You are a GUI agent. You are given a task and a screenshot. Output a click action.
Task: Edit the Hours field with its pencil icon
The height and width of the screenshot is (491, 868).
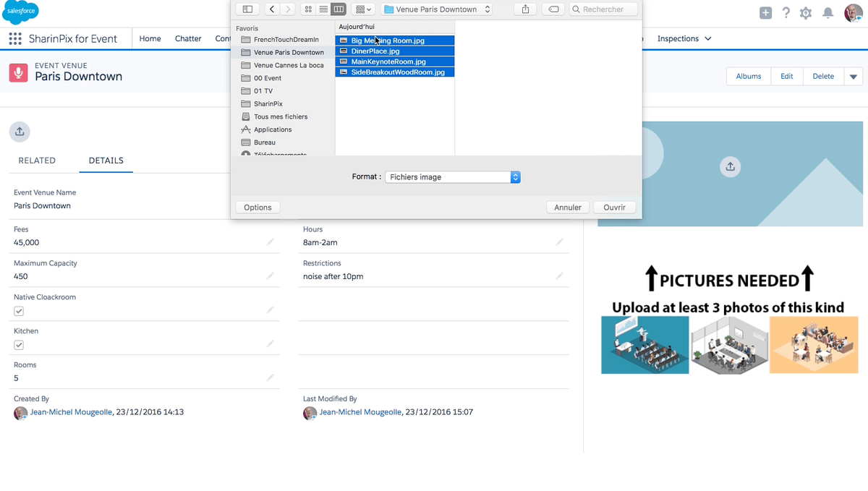point(559,242)
